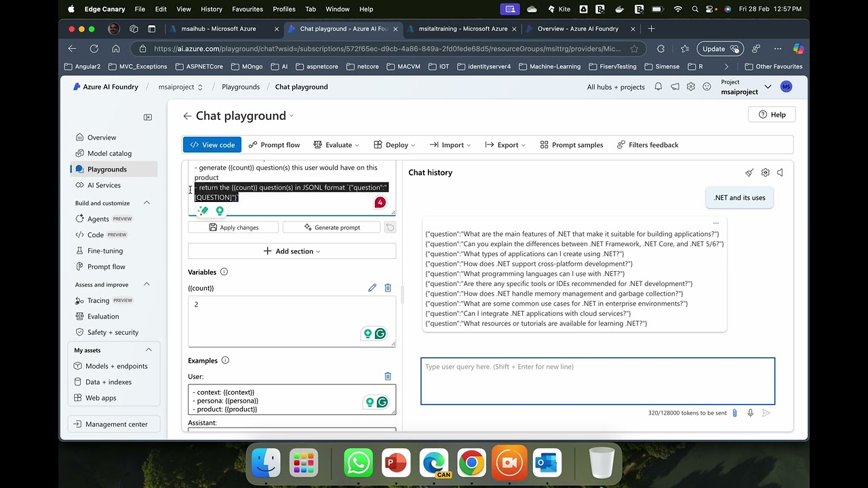Open Chrome from the dock

tap(471, 464)
